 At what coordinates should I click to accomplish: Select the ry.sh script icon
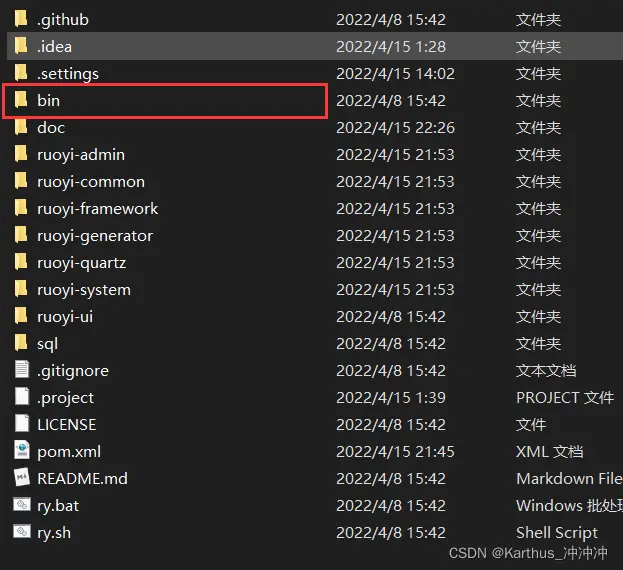point(22,532)
